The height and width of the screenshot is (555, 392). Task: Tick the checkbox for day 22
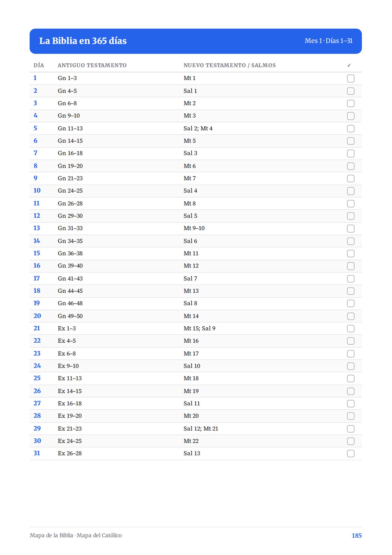pos(351,341)
